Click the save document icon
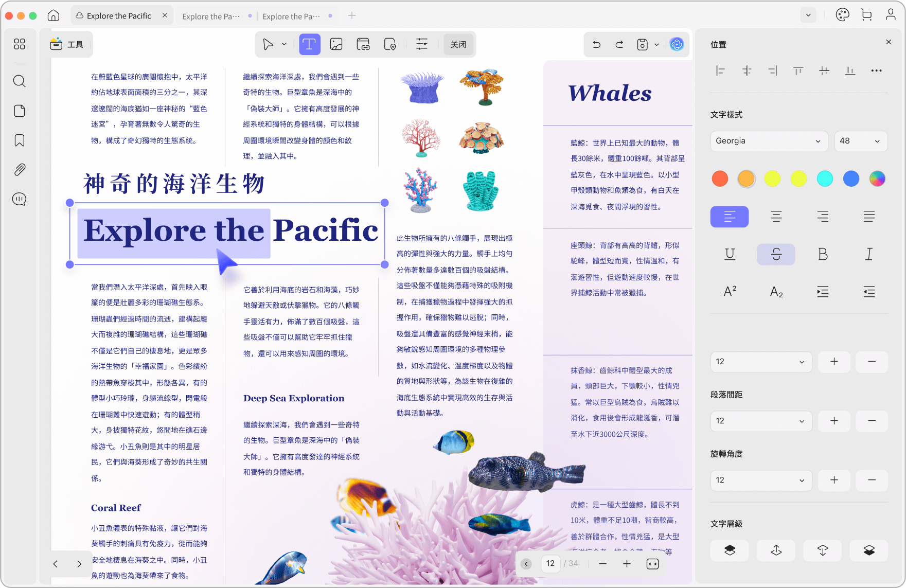The width and height of the screenshot is (906, 588). coord(642,44)
